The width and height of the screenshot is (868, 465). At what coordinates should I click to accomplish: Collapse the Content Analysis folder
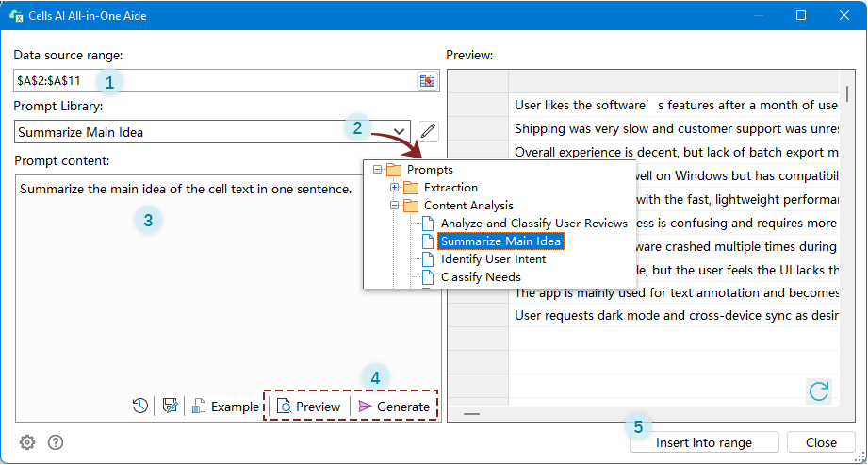[x=395, y=206]
